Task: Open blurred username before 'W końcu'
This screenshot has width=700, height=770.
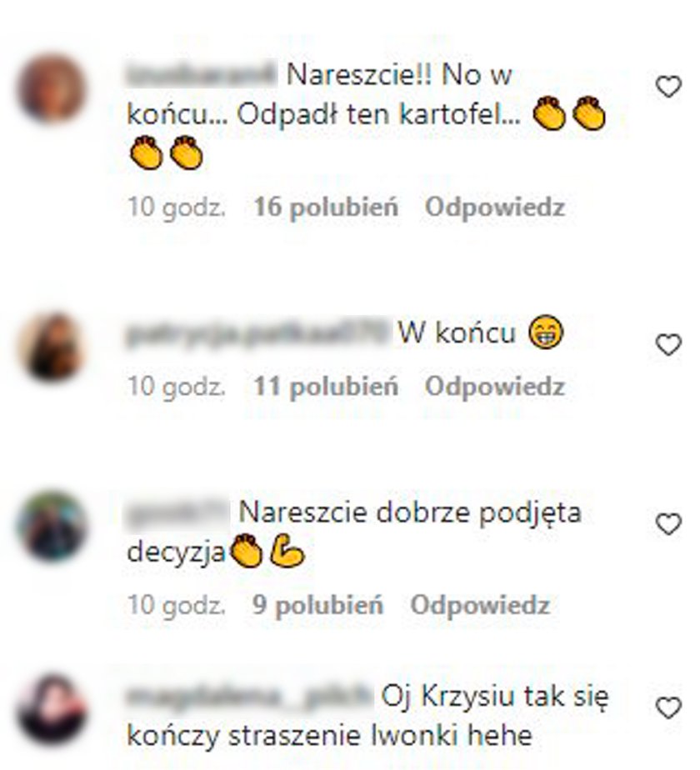Action: click(x=258, y=333)
